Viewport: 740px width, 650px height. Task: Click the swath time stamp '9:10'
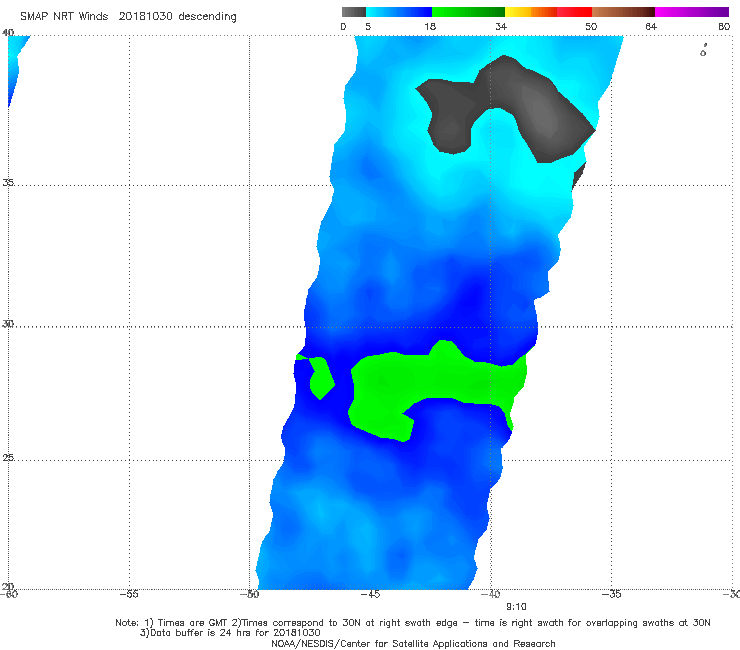[516, 607]
